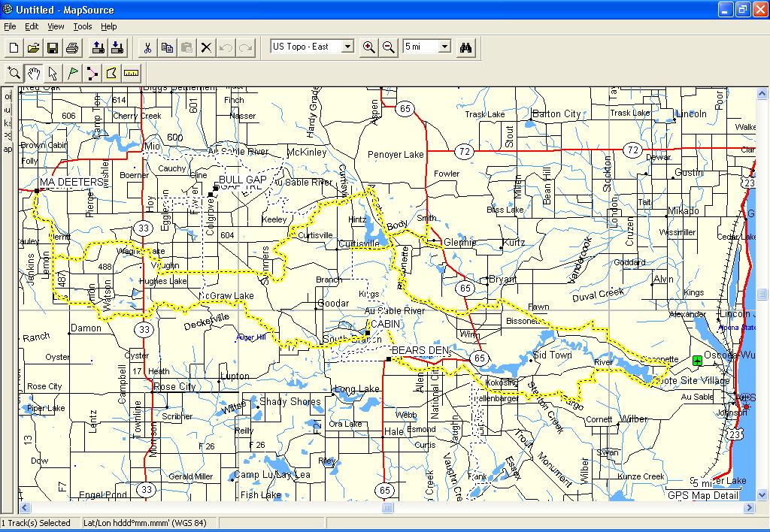
Task: Select the Distance/Bearing ruler tool
Action: 132,73
